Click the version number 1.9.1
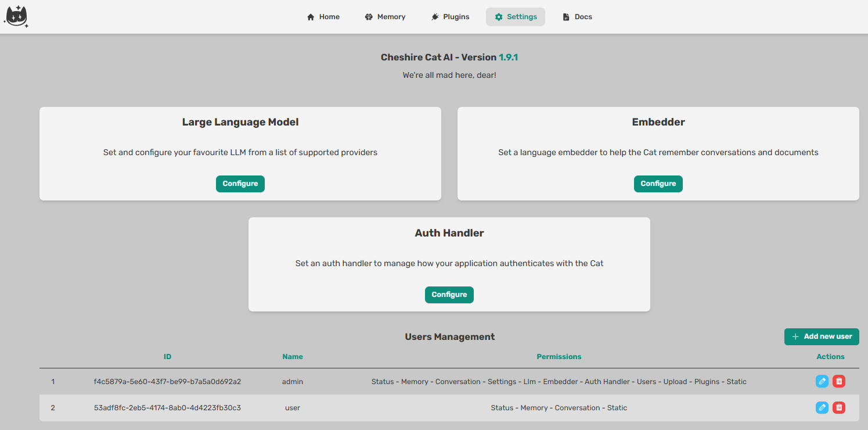Viewport: 868px width, 430px height. pos(508,58)
